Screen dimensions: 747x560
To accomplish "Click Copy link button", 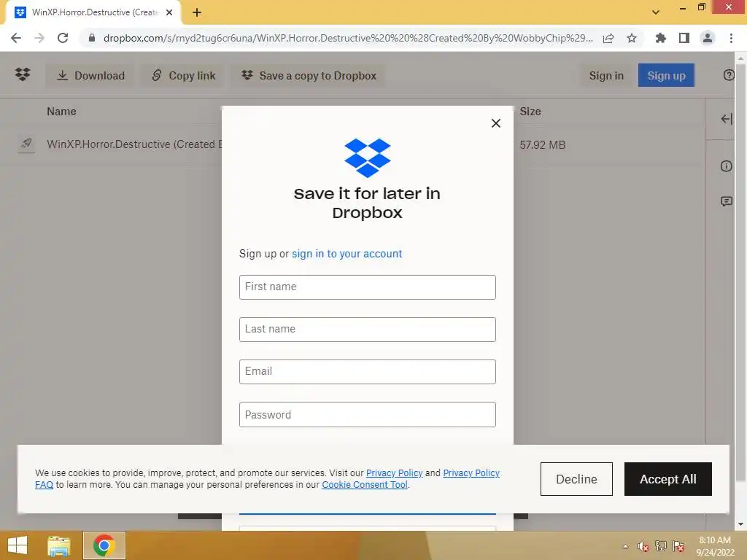I will point(184,76).
